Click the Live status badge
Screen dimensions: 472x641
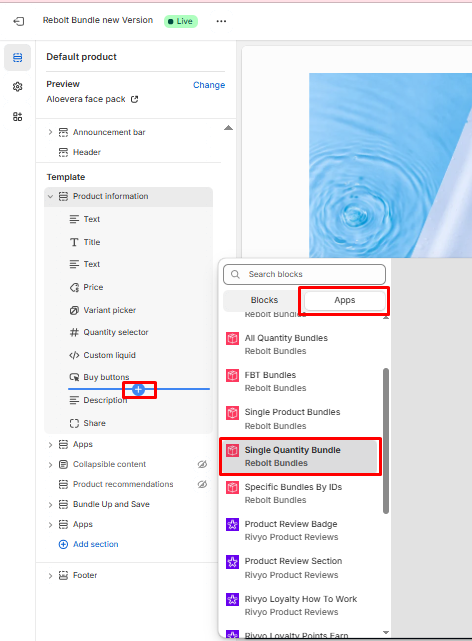point(181,21)
